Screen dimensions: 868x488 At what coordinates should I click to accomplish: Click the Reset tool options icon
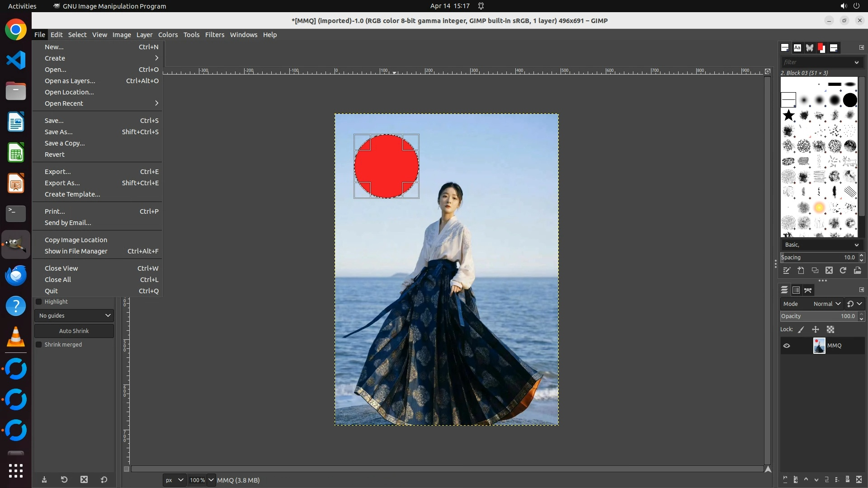click(x=104, y=480)
